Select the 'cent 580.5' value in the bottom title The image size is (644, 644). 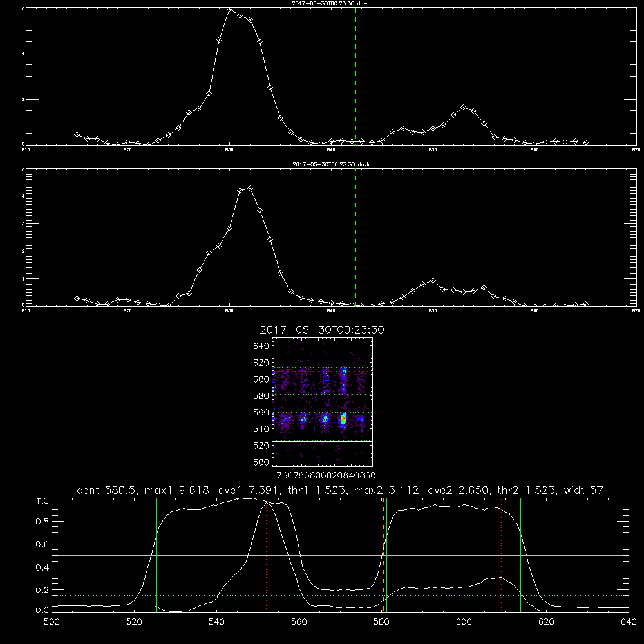pos(107,490)
